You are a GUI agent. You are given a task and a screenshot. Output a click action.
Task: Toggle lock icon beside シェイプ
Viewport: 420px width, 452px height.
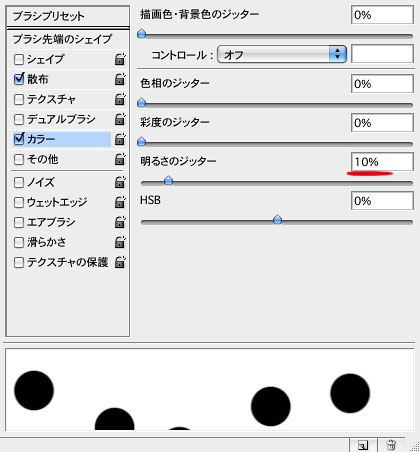tap(120, 59)
